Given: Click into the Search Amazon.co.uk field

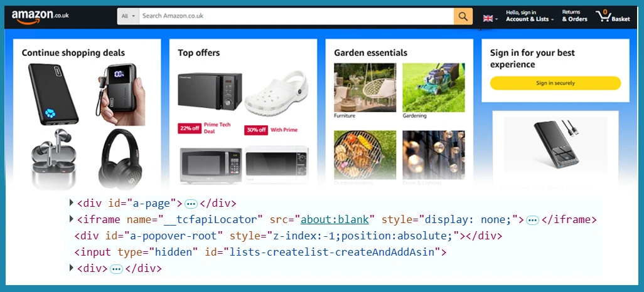Looking at the screenshot, I should click(x=295, y=16).
